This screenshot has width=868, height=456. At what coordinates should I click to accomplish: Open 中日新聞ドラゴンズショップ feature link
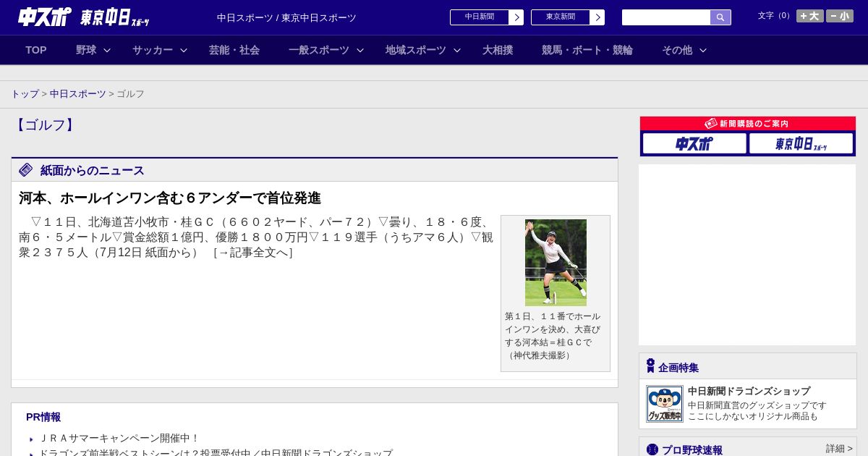[749, 391]
